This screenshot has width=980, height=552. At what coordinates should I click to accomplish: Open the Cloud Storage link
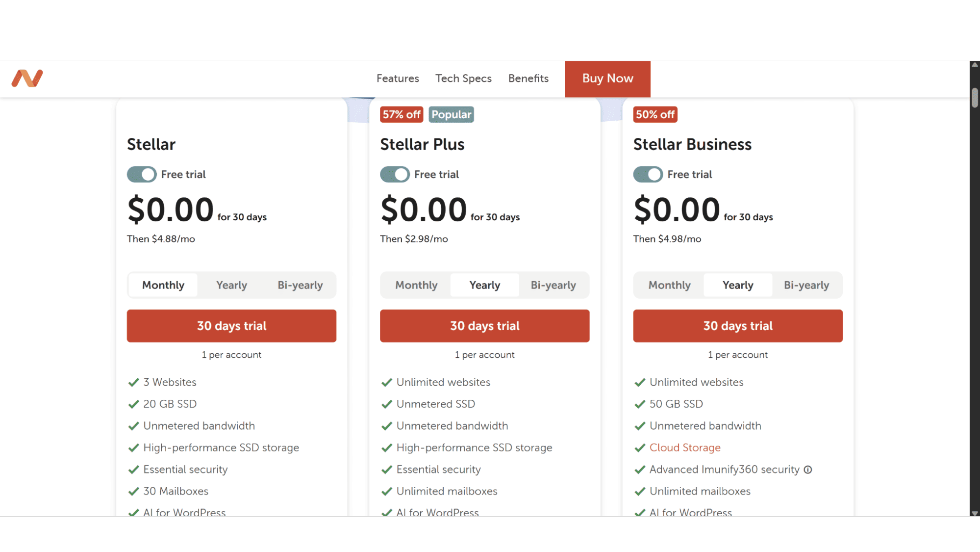[x=685, y=447]
